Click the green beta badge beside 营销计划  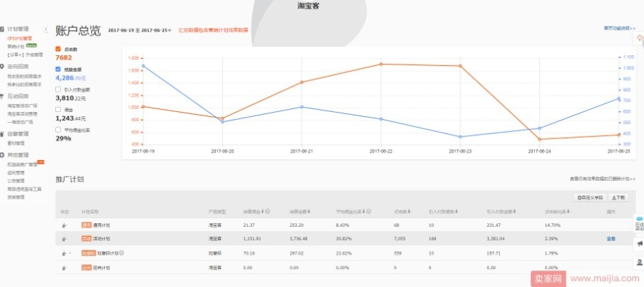click(x=32, y=46)
